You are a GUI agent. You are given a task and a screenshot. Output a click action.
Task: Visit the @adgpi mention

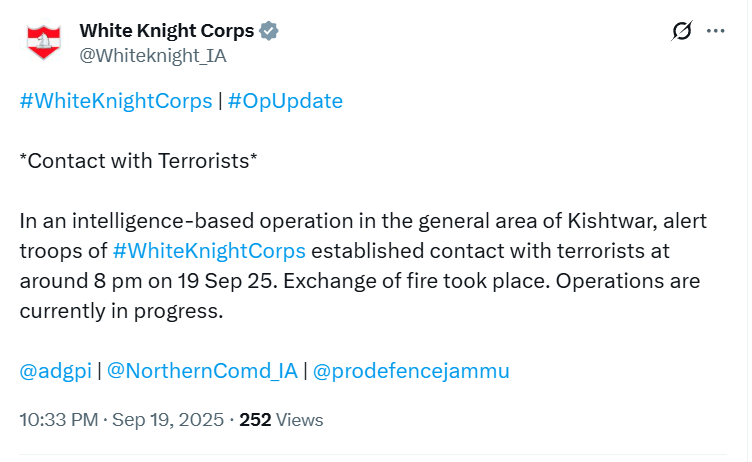point(56,371)
